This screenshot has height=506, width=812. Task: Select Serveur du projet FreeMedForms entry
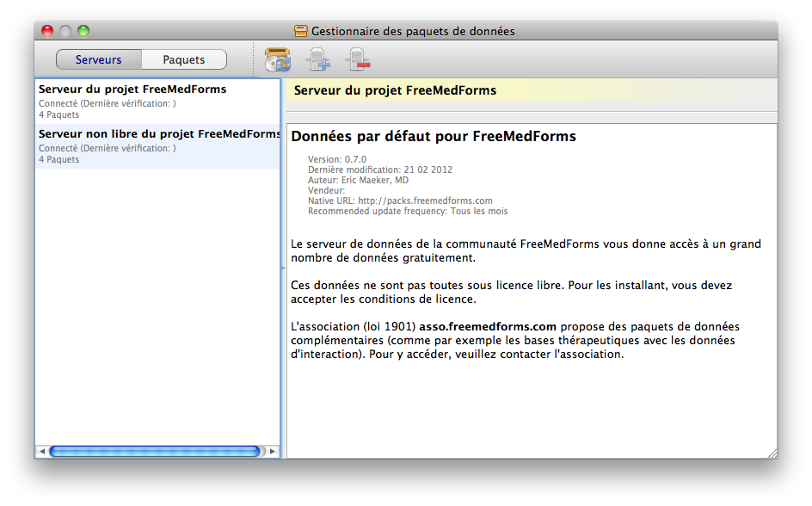pyautogui.click(x=157, y=101)
